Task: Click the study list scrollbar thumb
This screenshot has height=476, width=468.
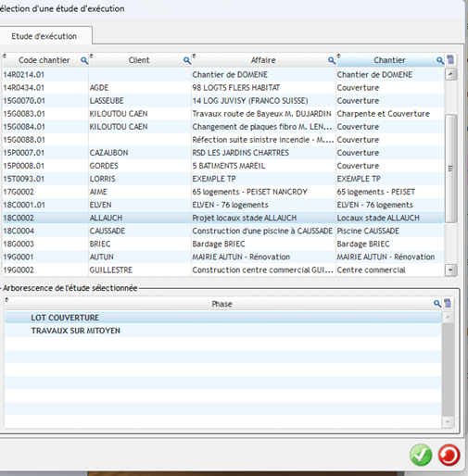Action: (x=450, y=169)
